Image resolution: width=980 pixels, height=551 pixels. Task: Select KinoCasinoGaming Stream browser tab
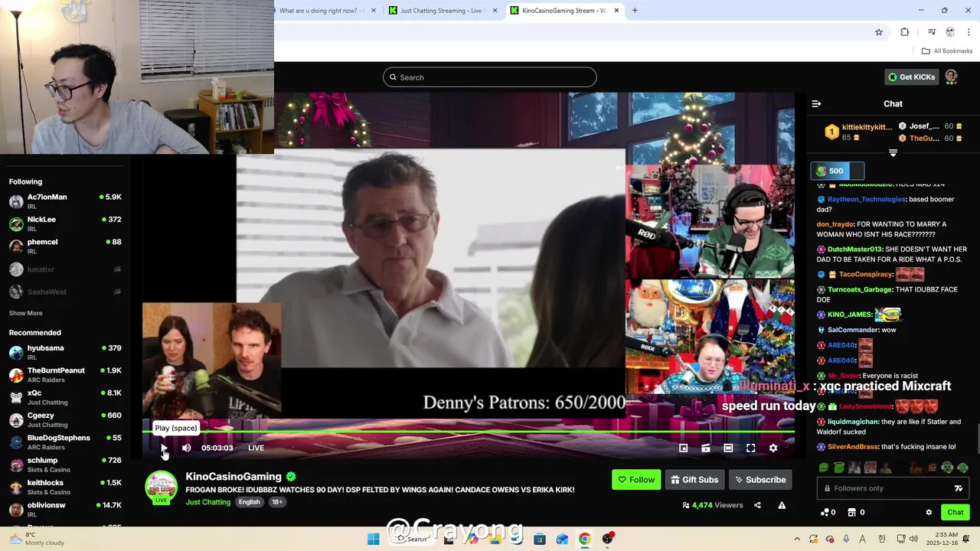pyautogui.click(x=563, y=11)
